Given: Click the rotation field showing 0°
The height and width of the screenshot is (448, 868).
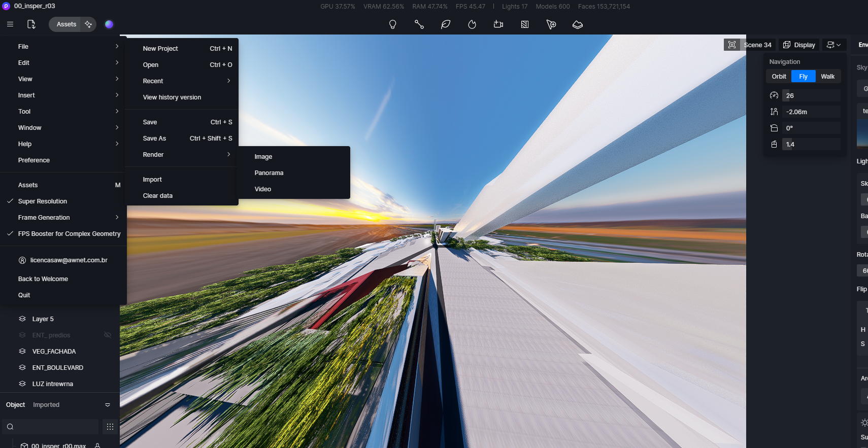Looking at the screenshot, I should pyautogui.click(x=811, y=128).
